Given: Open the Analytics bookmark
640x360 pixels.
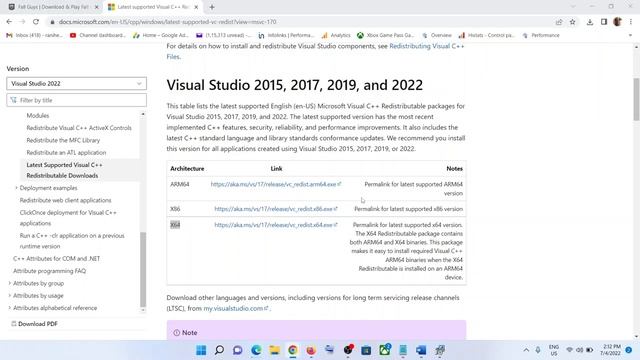Looking at the screenshot, I should click(x=336, y=36).
